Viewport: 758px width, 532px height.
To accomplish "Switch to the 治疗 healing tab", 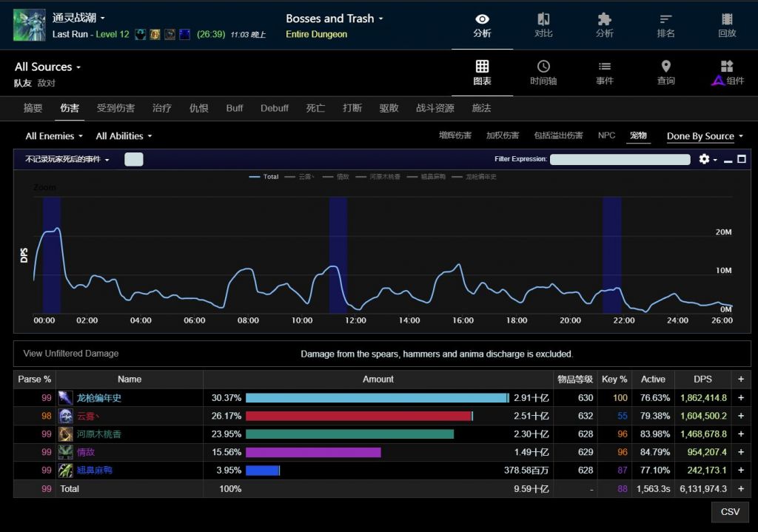I will (x=161, y=108).
